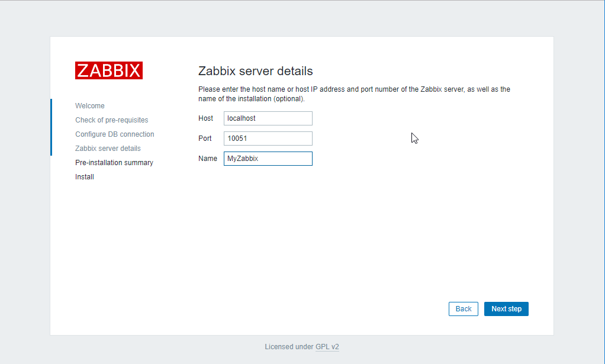Click the 'Please enter the host name' description
The image size is (605, 364).
coord(354,94)
